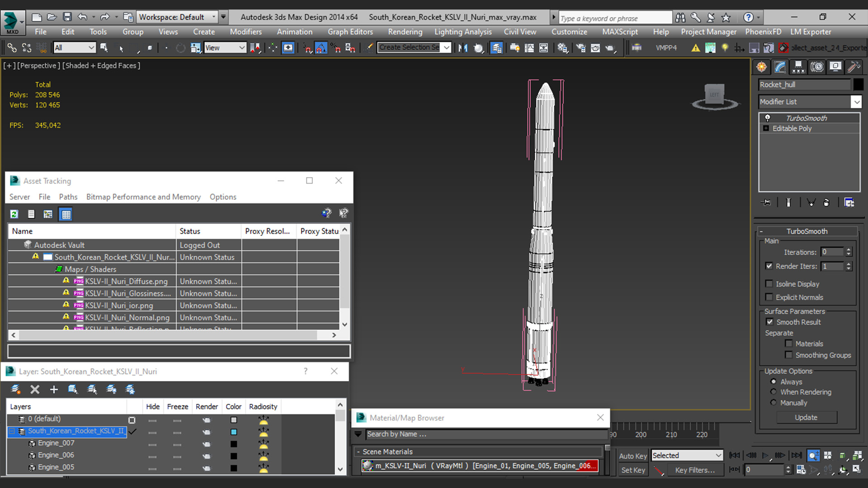
Task: Open the Modifiers menu
Action: pos(245,32)
